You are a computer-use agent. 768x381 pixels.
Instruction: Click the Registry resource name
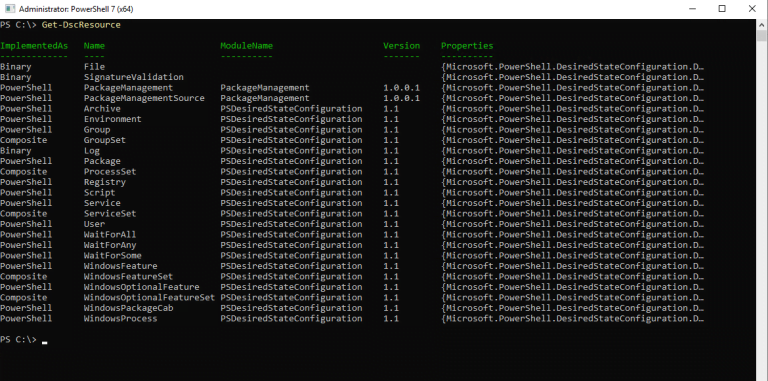coord(105,182)
